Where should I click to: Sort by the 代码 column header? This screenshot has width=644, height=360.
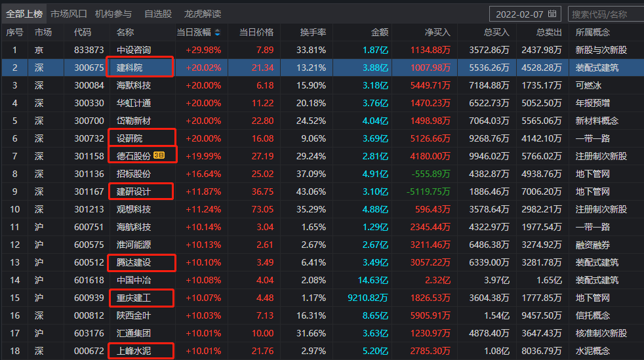pos(83,32)
